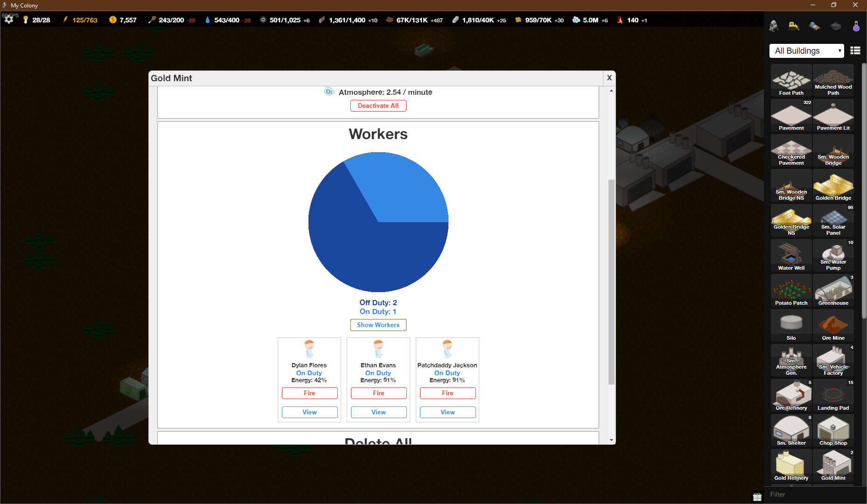Click the food readout 243/200

[171, 20]
